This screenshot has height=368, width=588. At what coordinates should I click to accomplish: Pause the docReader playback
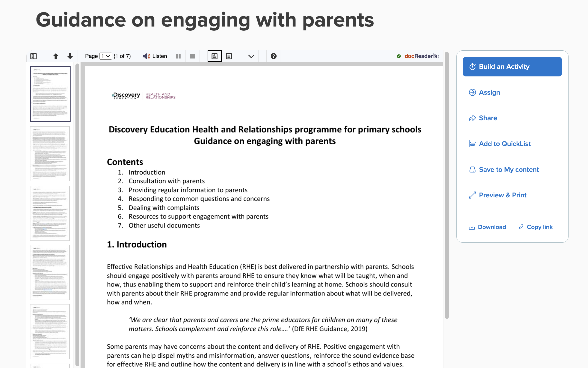pyautogui.click(x=178, y=56)
